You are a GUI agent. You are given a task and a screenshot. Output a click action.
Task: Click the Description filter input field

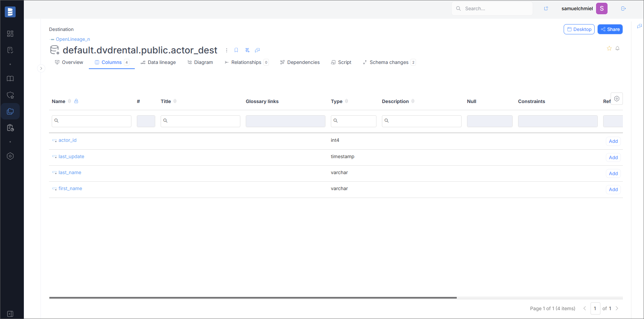(x=422, y=121)
